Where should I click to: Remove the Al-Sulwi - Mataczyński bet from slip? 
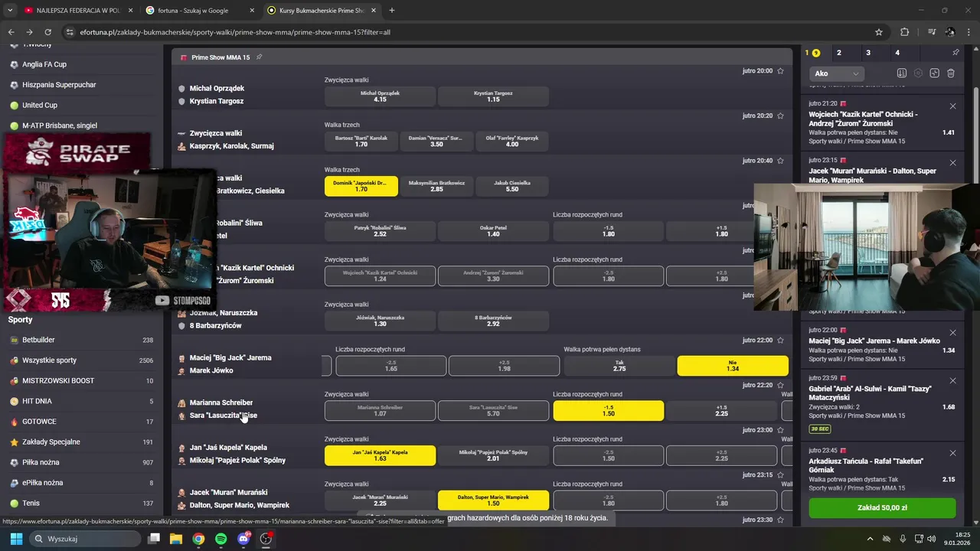pos(952,380)
